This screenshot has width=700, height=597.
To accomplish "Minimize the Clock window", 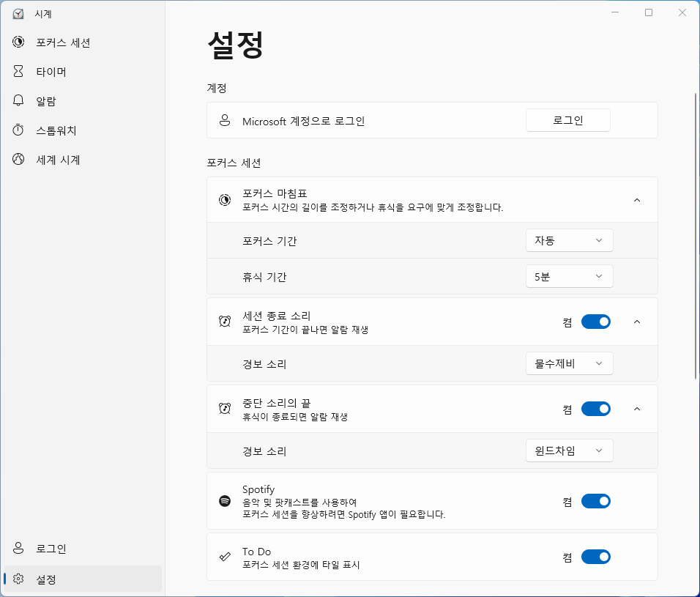I will coord(615,12).
